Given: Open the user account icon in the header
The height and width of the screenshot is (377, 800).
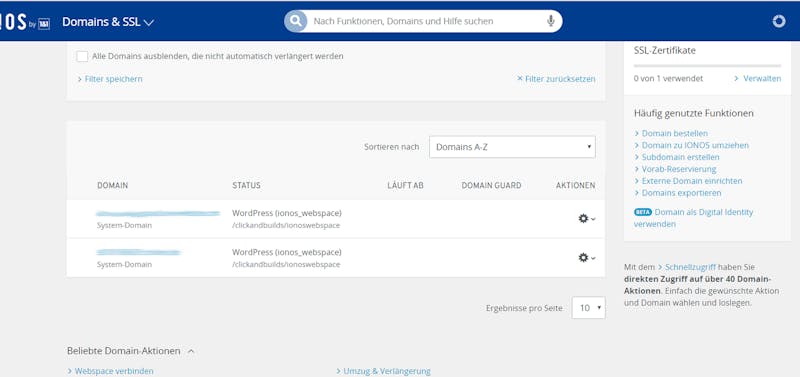Looking at the screenshot, I should [779, 21].
